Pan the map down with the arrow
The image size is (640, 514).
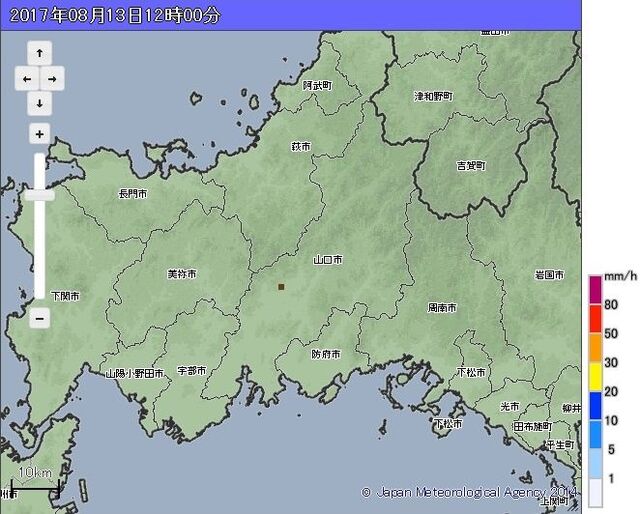click(40, 103)
